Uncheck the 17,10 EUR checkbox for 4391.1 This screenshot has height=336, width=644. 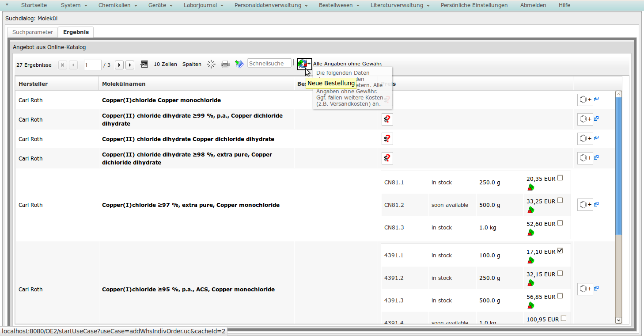point(560,251)
